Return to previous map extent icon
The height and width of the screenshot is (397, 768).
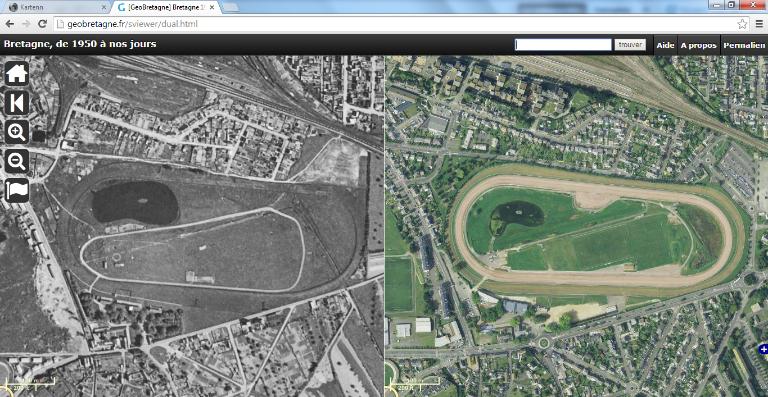(x=17, y=103)
